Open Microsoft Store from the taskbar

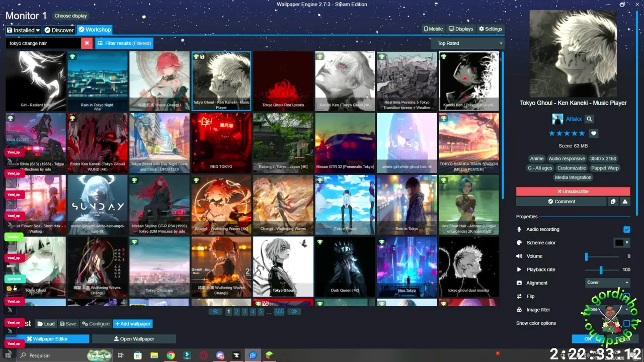138,355
